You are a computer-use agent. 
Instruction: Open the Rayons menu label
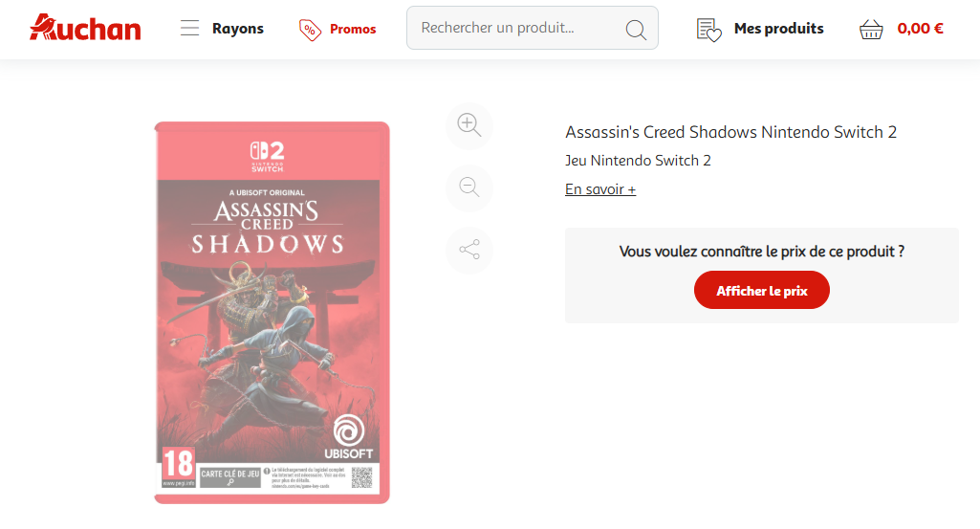[237, 29]
